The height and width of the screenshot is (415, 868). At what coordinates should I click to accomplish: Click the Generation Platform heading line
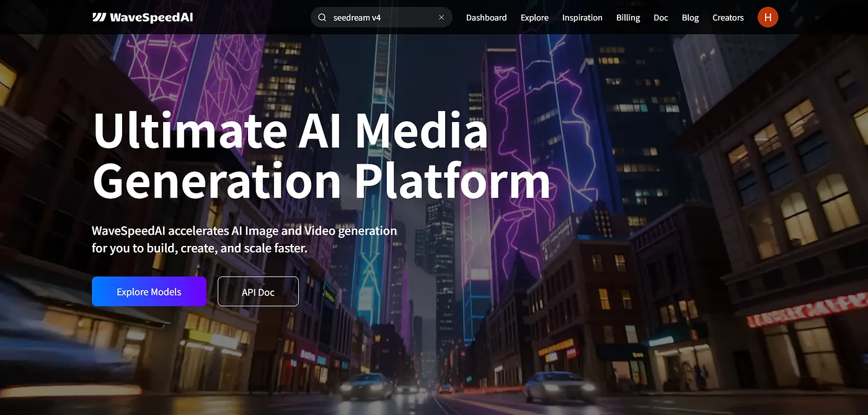(x=321, y=181)
